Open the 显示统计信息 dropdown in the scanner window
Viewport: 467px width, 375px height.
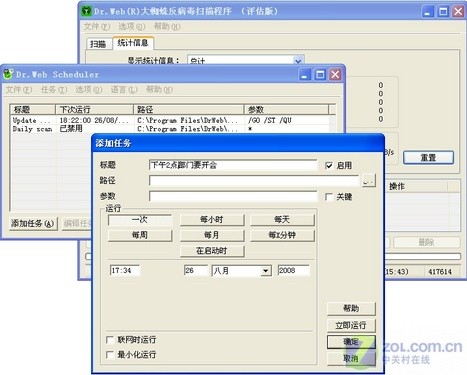(x=298, y=61)
